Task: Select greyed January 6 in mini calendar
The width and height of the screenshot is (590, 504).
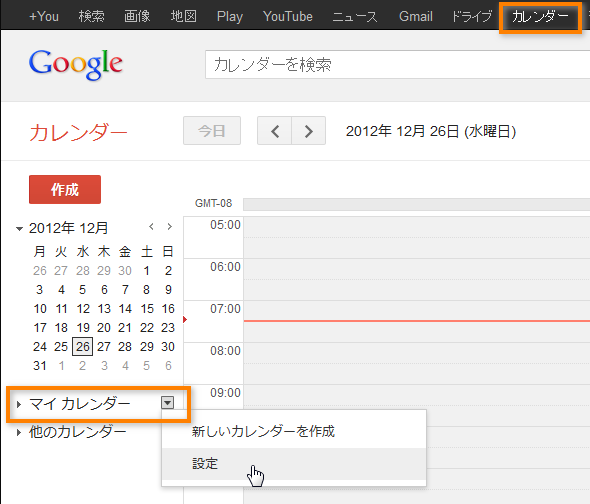Action: (168, 365)
